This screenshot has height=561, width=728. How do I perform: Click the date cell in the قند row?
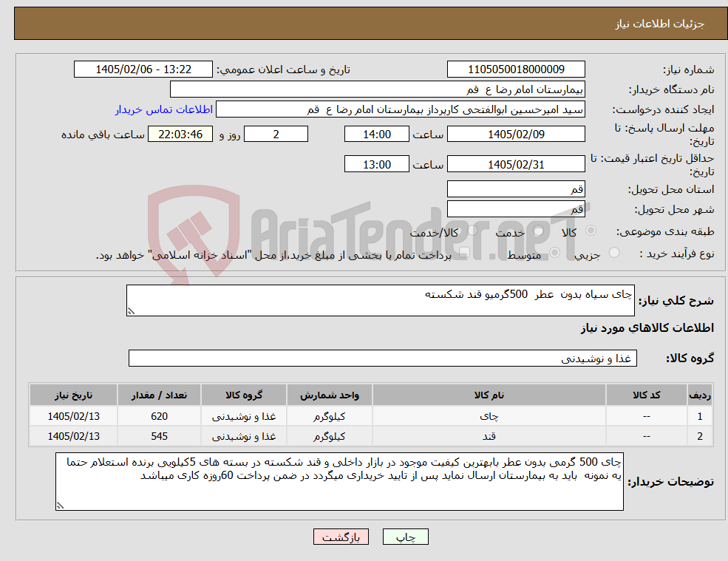point(73,437)
